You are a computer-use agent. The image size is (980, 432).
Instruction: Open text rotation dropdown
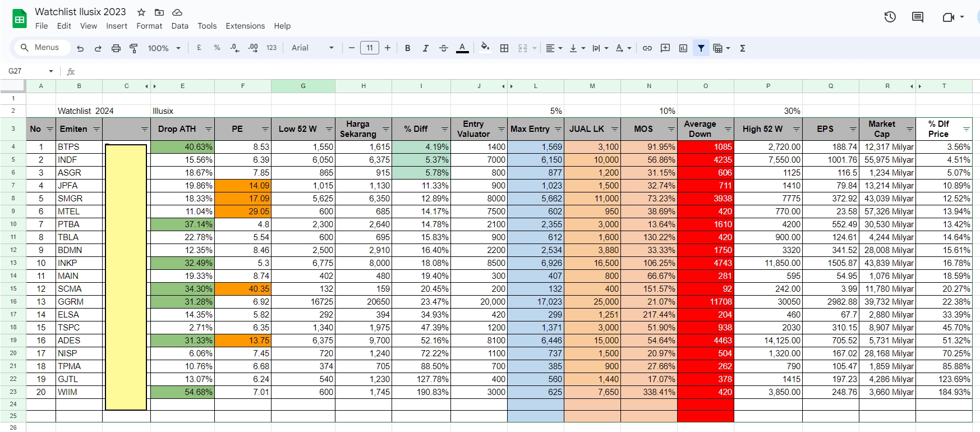pos(623,48)
